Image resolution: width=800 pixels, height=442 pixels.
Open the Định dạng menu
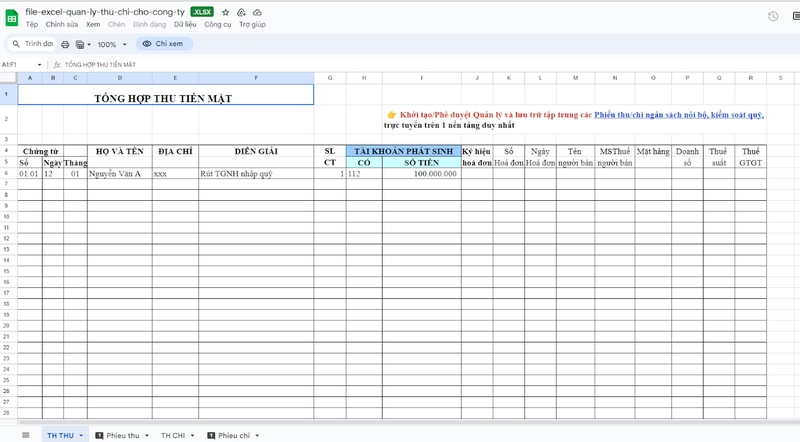pos(149,24)
